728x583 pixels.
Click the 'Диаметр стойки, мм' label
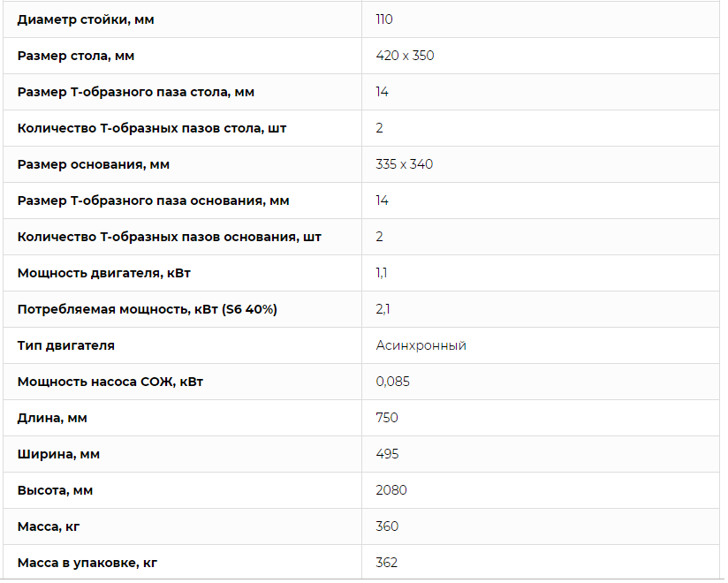(86, 20)
